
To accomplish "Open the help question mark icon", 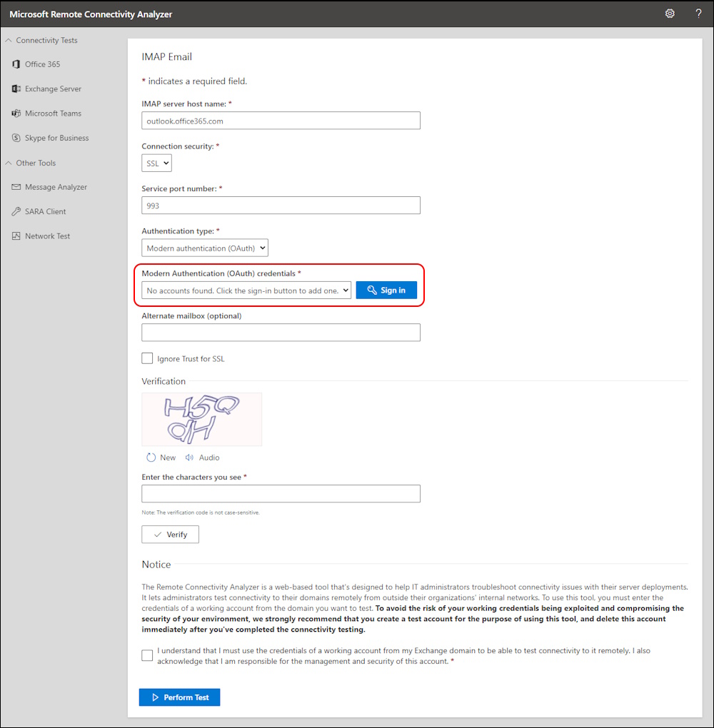I will pos(698,14).
